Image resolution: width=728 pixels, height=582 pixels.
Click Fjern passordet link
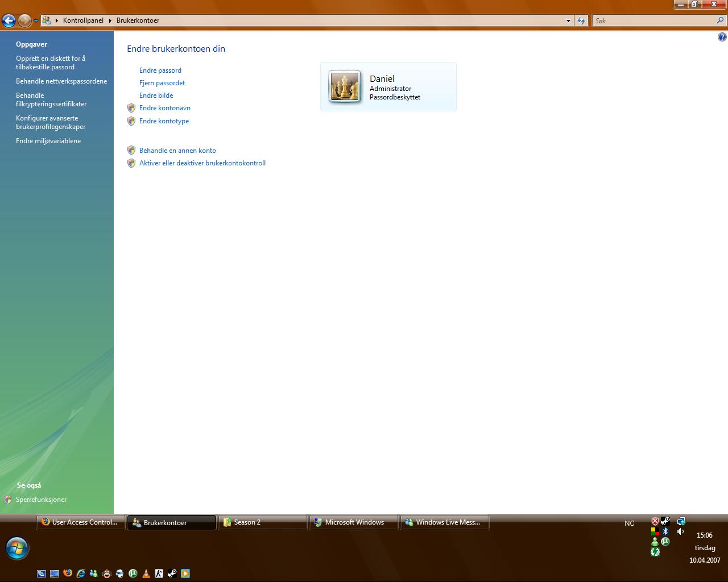point(162,83)
